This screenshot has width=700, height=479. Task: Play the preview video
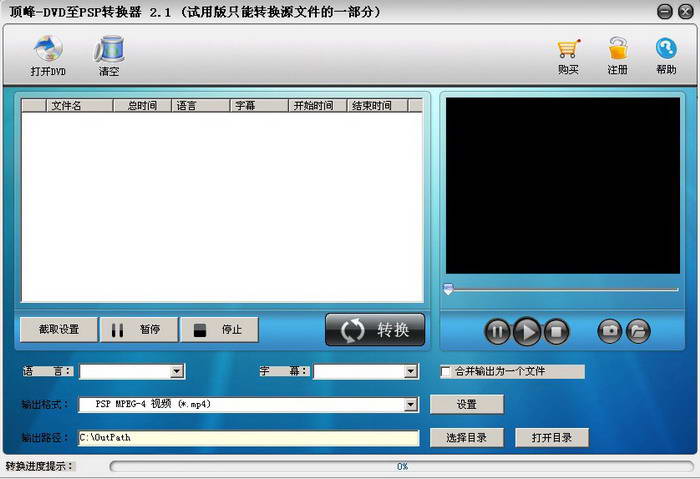(527, 331)
